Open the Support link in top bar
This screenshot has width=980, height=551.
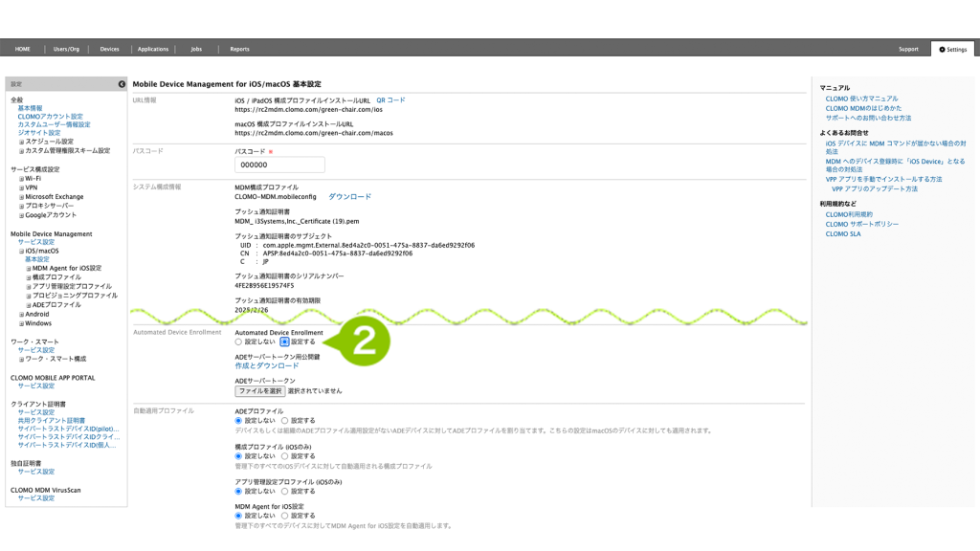tap(908, 49)
